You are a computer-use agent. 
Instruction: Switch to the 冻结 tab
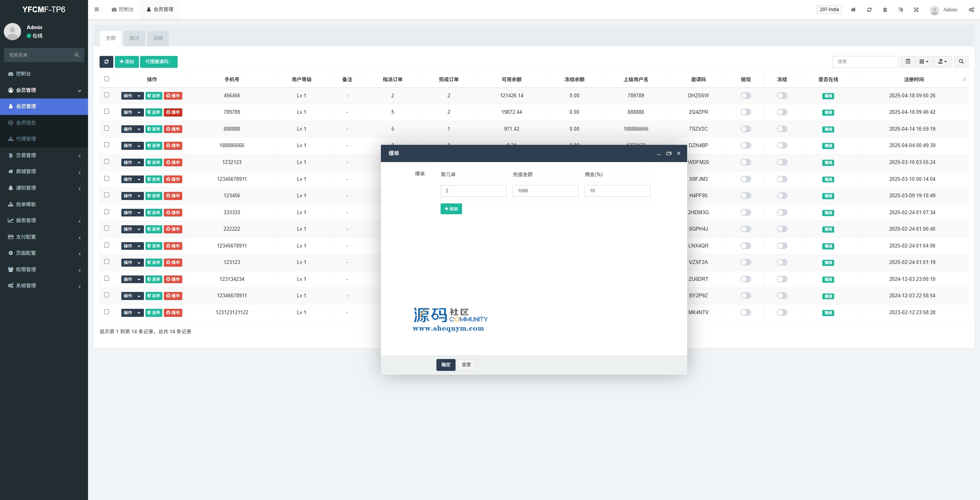158,38
